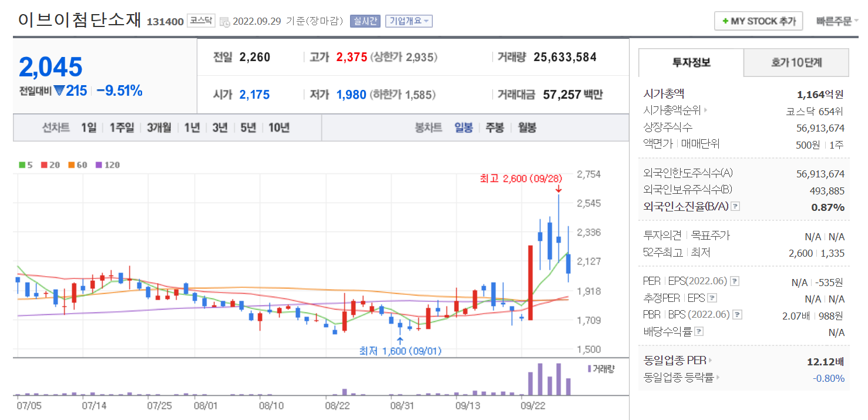The height and width of the screenshot is (420, 868).
Task: Expand the 기업개요 dropdown
Action: pyautogui.click(x=409, y=21)
